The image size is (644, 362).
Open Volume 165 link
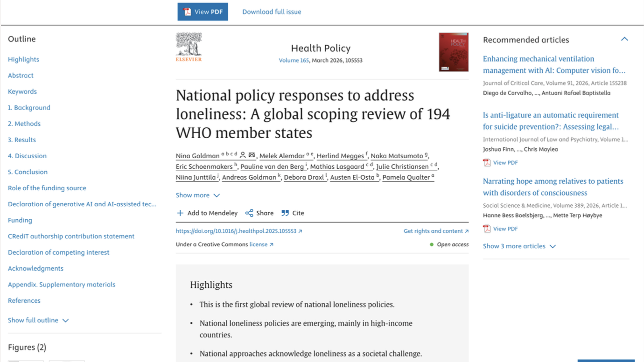click(294, 60)
